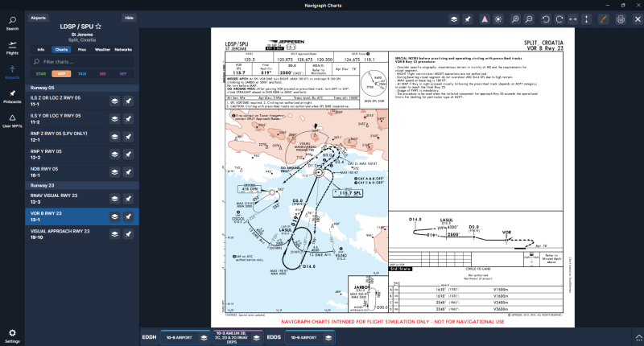Toggle the APP chart filter

pyautogui.click(x=61, y=74)
